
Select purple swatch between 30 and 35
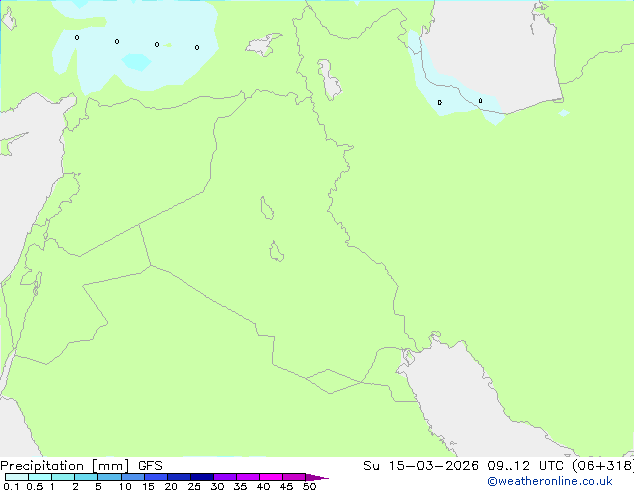coord(225,477)
